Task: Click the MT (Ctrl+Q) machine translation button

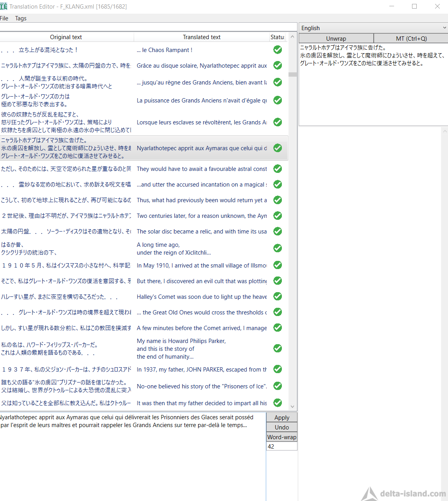Action: (x=411, y=38)
